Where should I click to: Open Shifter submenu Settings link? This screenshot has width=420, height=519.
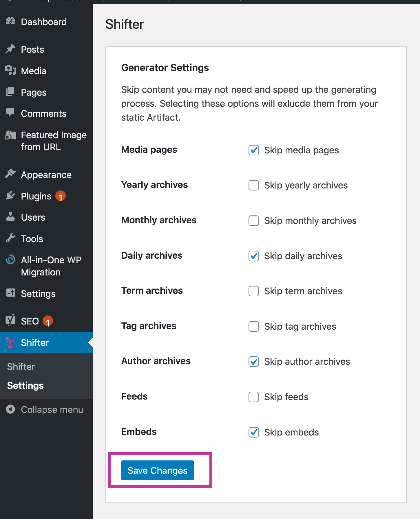tap(25, 386)
